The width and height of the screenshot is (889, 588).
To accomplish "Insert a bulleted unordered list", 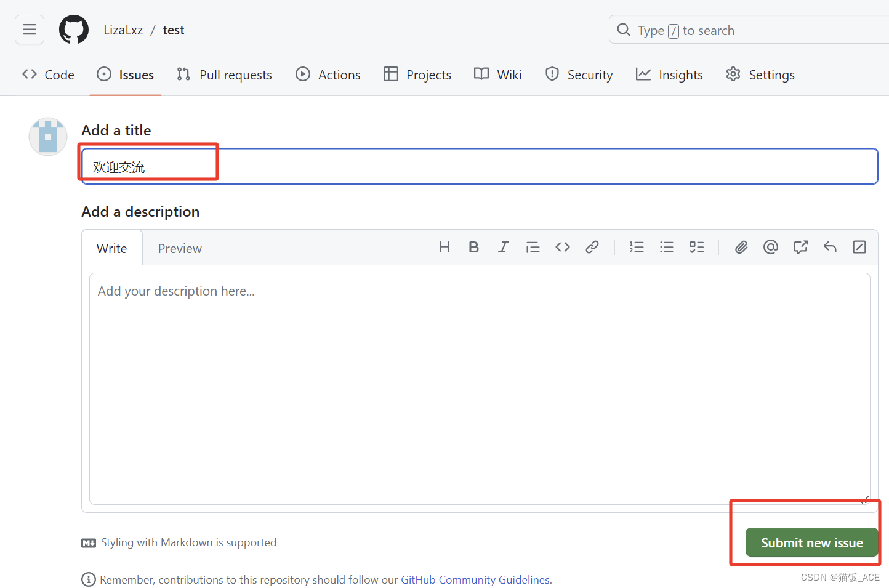I will point(667,248).
